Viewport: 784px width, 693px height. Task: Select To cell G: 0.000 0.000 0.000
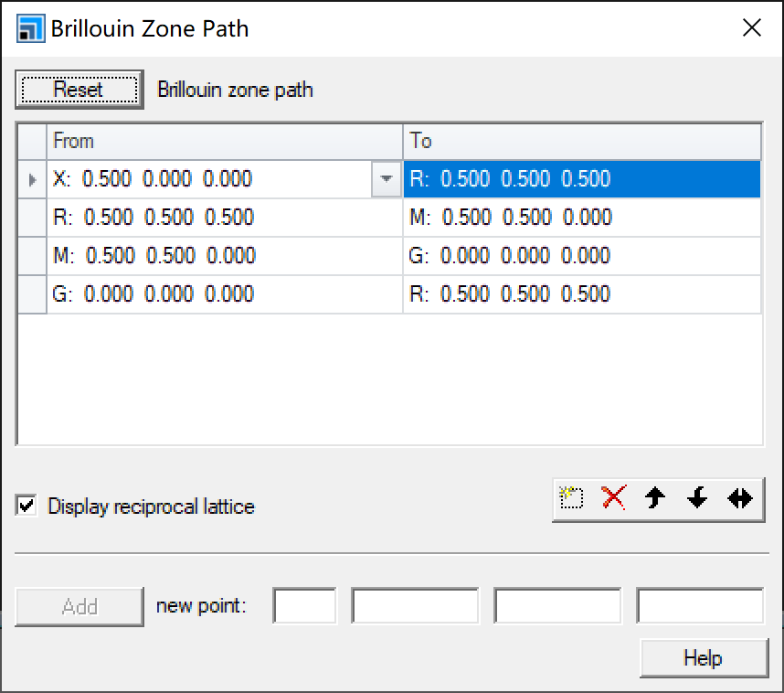(x=581, y=256)
